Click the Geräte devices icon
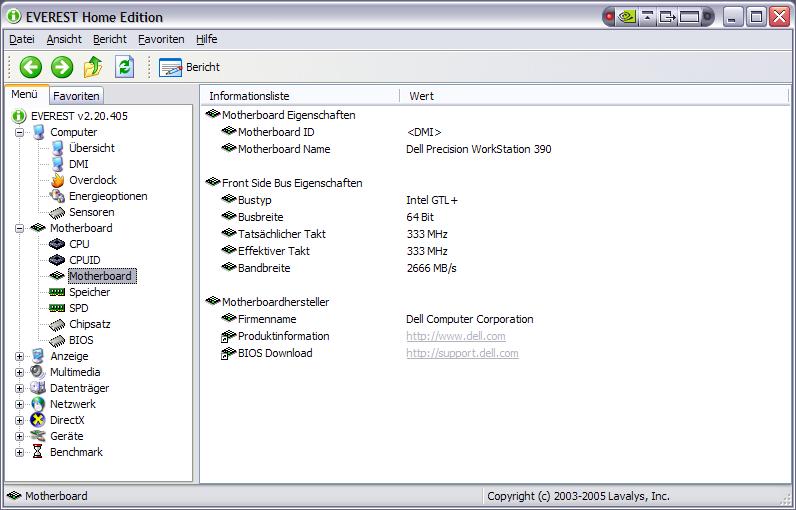 pyautogui.click(x=38, y=436)
